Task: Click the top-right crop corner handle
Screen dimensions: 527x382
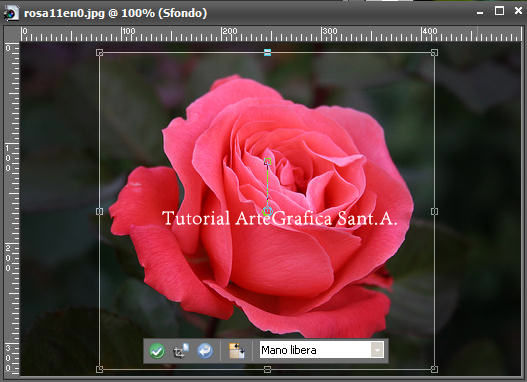Action: click(x=434, y=53)
